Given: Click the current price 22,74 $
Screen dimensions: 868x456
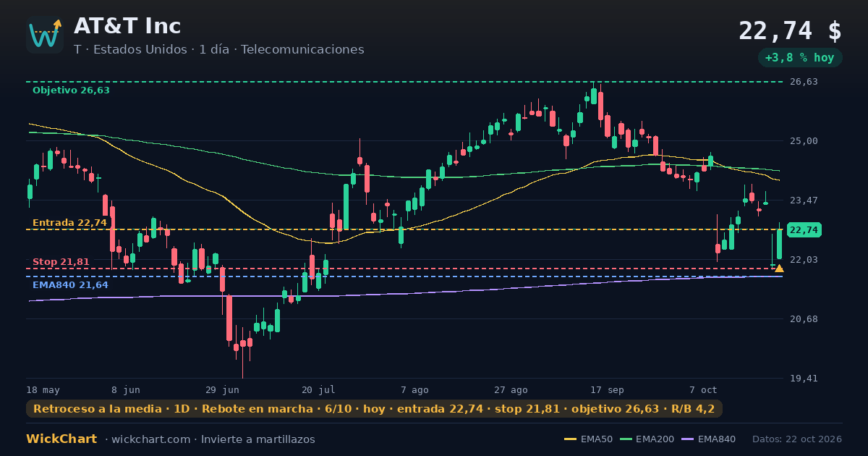Looking at the screenshot, I should pyautogui.click(x=790, y=31).
